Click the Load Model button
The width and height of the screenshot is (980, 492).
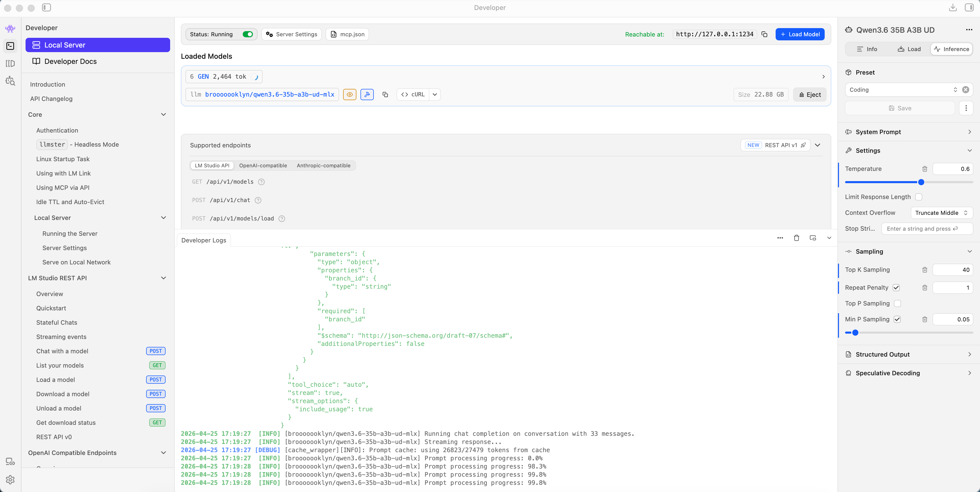click(800, 34)
